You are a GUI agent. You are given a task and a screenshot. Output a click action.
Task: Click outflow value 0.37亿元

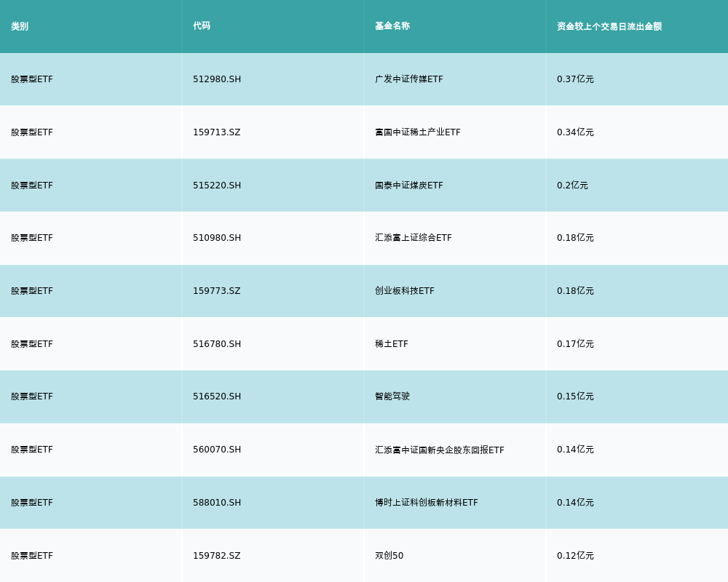click(x=575, y=79)
